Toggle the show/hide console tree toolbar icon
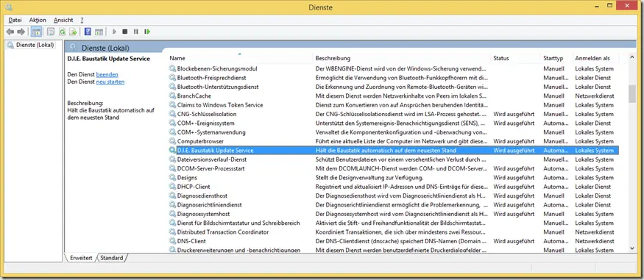Viewport: 644px width, 280px height. [x=36, y=32]
